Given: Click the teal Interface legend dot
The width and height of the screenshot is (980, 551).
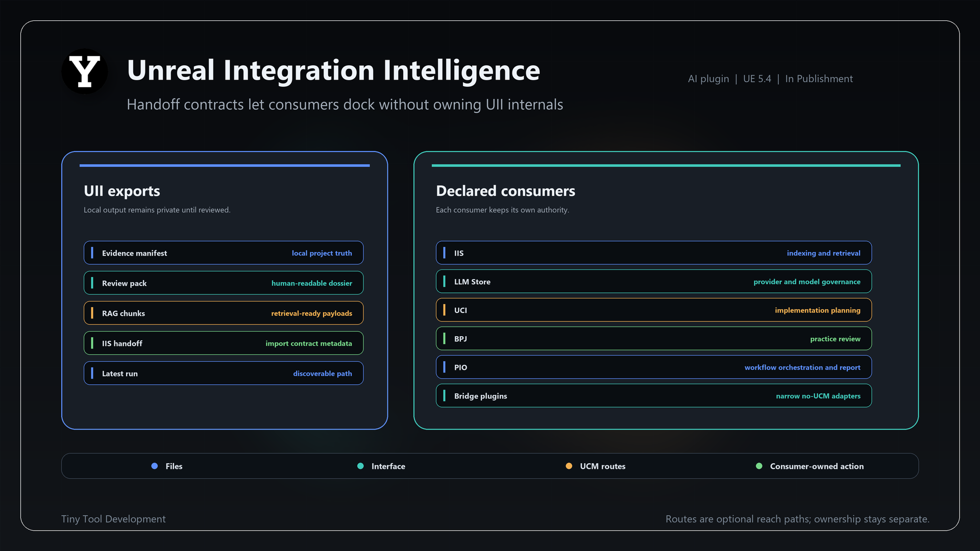Looking at the screenshot, I should 360,466.
